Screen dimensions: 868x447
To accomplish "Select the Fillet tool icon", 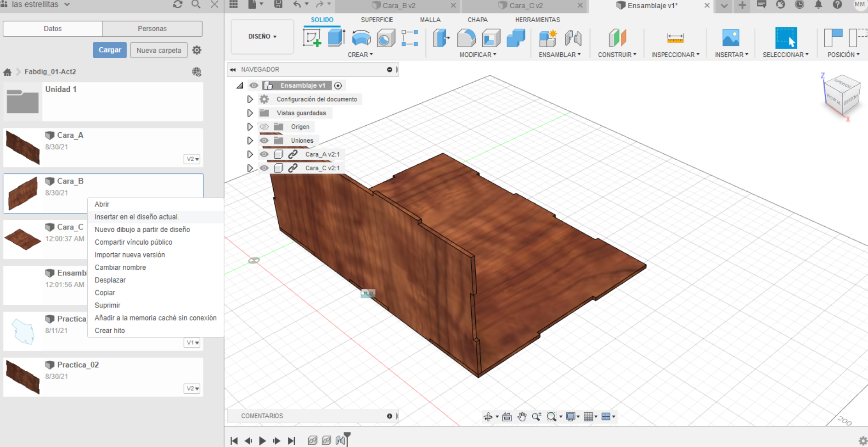I will pyautogui.click(x=466, y=38).
